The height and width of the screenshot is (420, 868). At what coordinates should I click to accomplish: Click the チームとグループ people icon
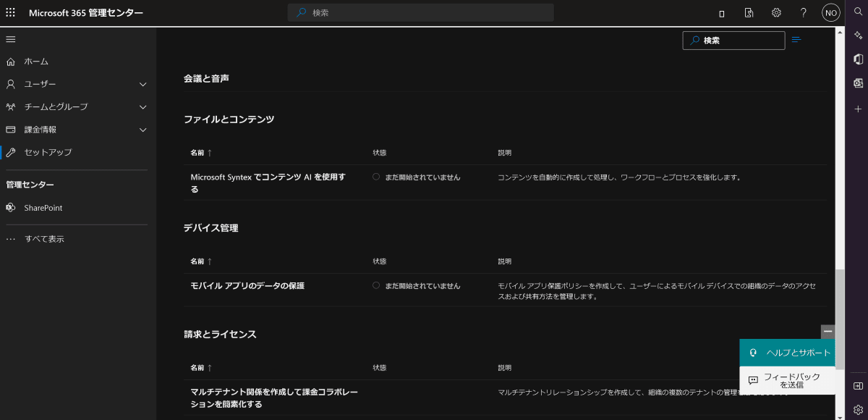coord(11,106)
